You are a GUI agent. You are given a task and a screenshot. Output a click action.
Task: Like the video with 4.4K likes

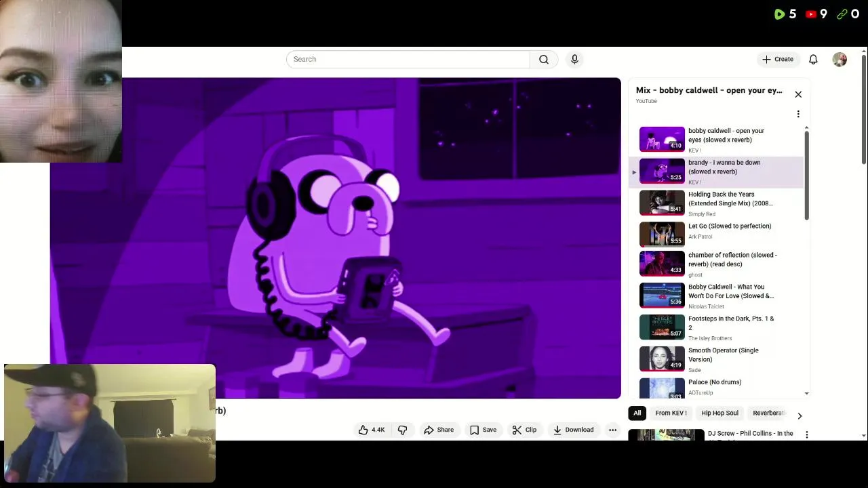click(x=372, y=430)
